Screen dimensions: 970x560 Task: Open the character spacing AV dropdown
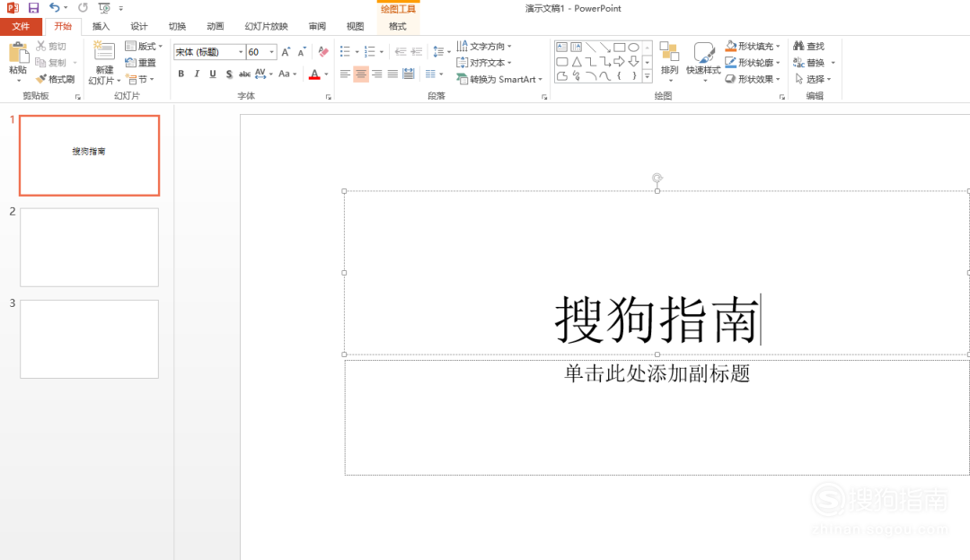[x=263, y=74]
